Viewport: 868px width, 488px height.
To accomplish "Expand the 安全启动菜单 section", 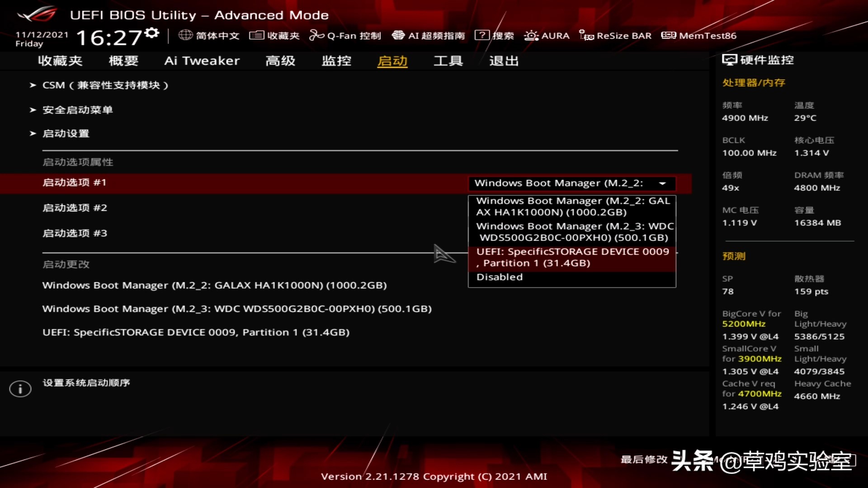I will [77, 109].
